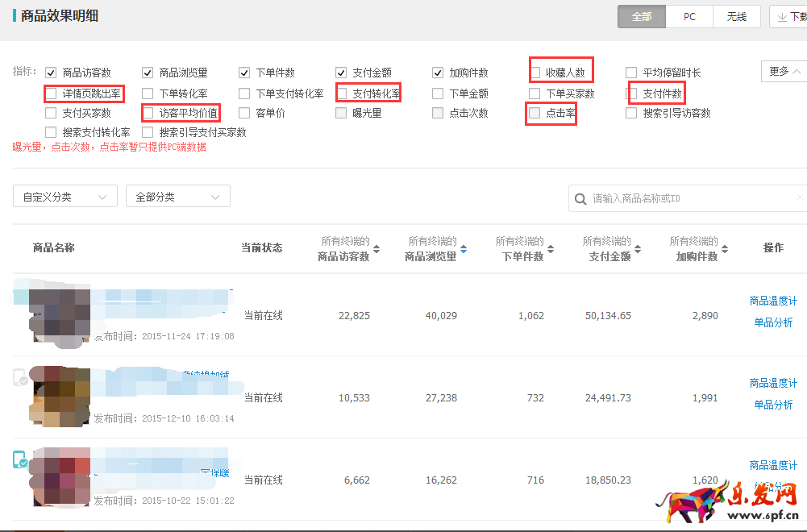Open 单品分析 for the second product
Screen dimensions: 807x532
click(772, 405)
